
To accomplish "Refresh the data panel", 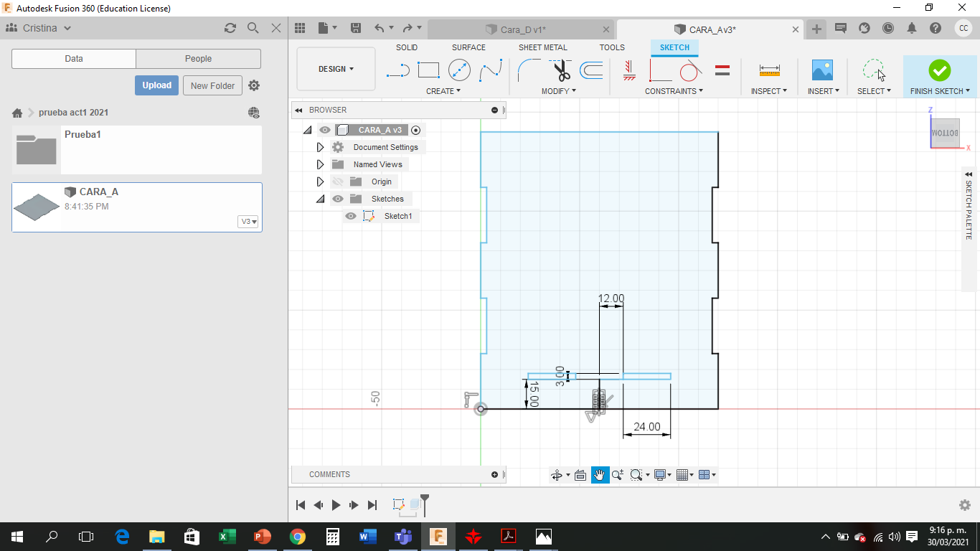I will 230,28.
